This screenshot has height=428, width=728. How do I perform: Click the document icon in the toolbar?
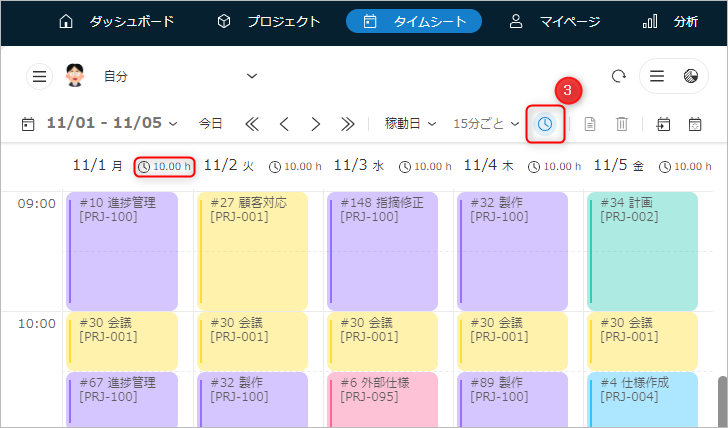[590, 124]
